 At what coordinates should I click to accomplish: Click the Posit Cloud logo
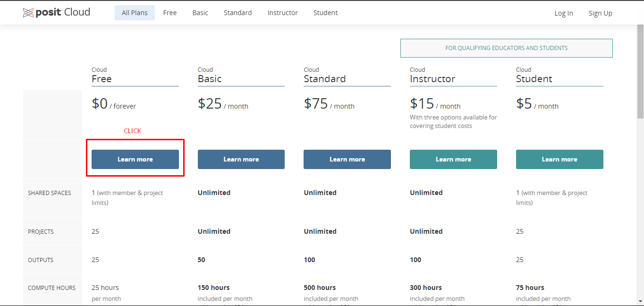pos(56,13)
